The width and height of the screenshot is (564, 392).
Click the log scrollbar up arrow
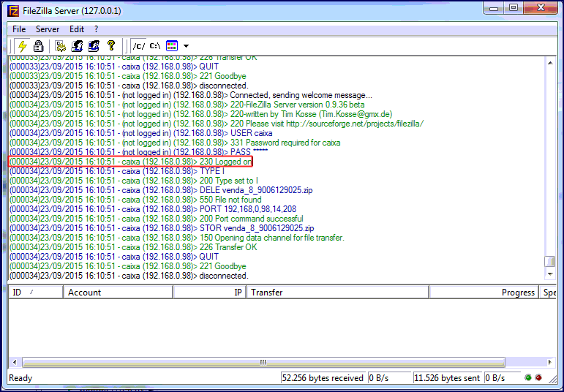(x=550, y=64)
